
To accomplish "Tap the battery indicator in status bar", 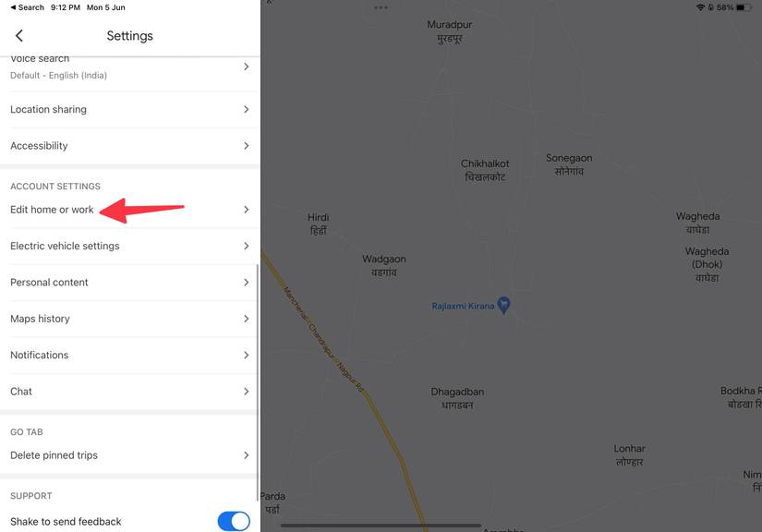I will point(744,7).
